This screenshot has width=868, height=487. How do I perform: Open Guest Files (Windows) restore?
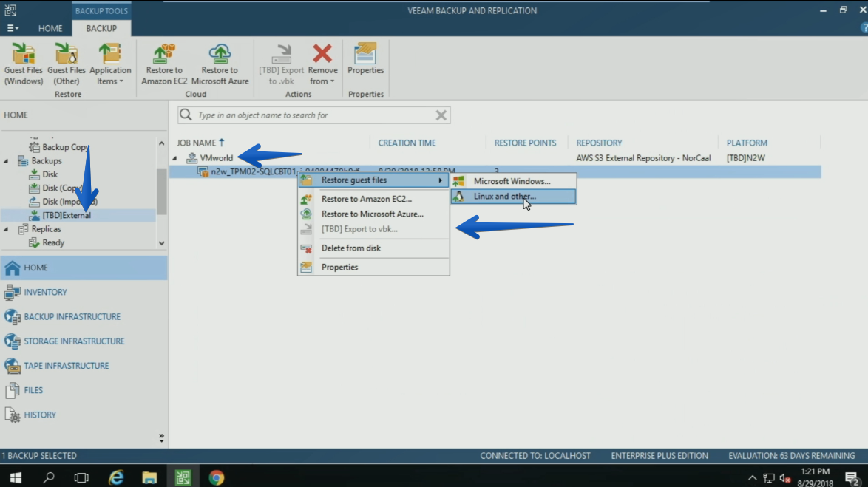(x=23, y=64)
